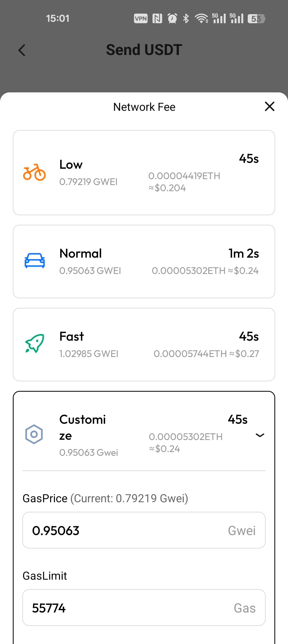Tap the alarm clock status icon

click(x=172, y=18)
